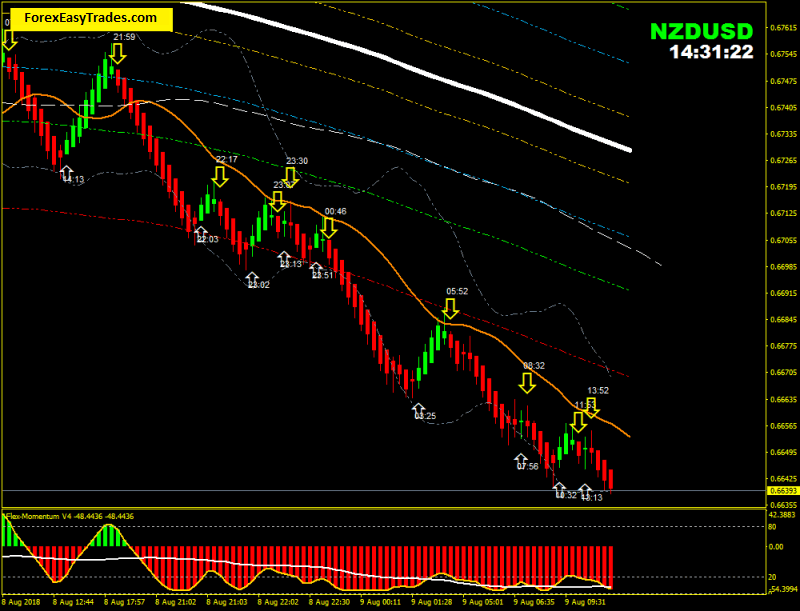Select the yellow sell arrow labeled 00:46
The image size is (800, 611).
click(x=329, y=227)
